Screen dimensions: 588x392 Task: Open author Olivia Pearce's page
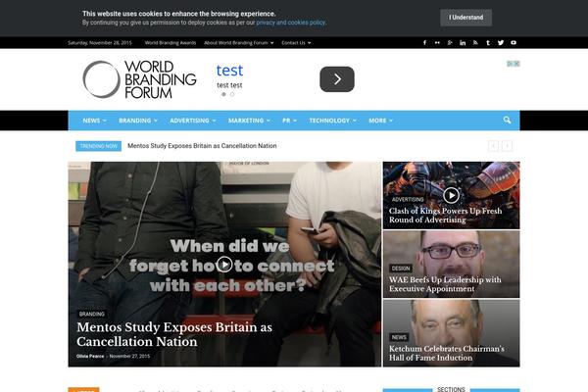click(x=90, y=357)
